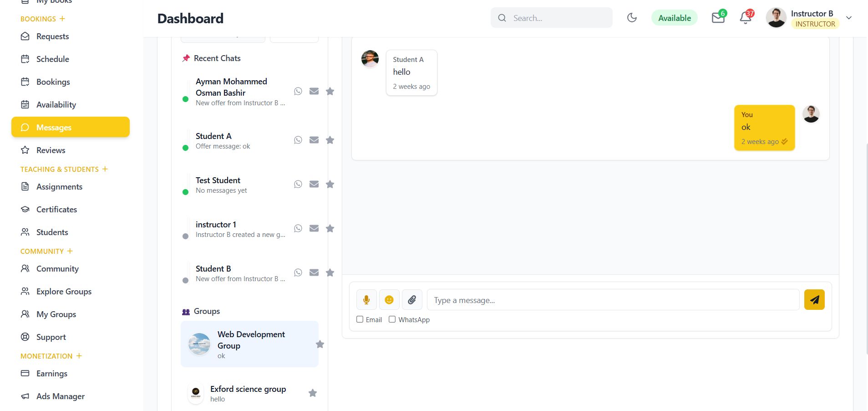Click WhatsApp icon for Student A chat
Image resolution: width=868 pixels, height=411 pixels.
click(298, 140)
